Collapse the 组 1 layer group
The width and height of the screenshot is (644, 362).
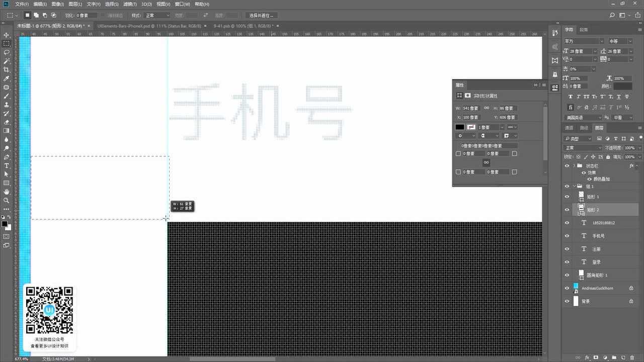click(574, 186)
